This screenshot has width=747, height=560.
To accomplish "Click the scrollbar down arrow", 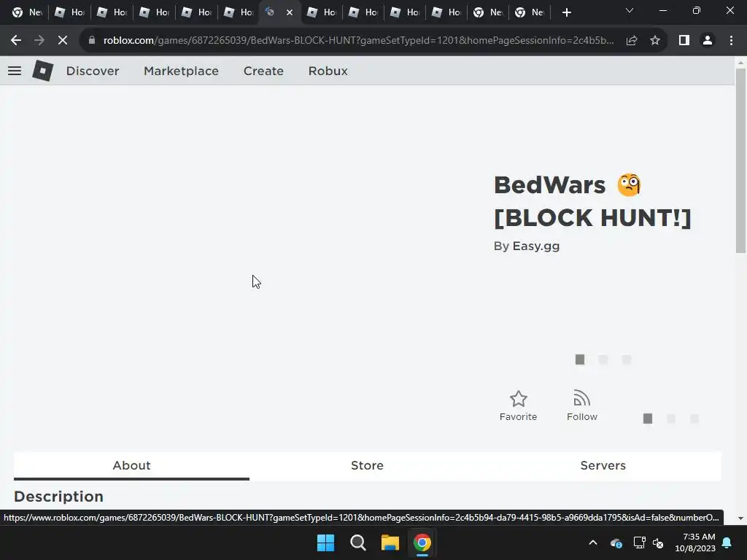I will click(x=740, y=518).
